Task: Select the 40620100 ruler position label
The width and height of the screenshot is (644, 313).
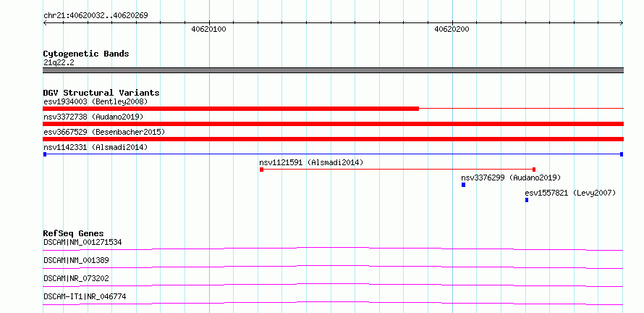Action: point(208,29)
